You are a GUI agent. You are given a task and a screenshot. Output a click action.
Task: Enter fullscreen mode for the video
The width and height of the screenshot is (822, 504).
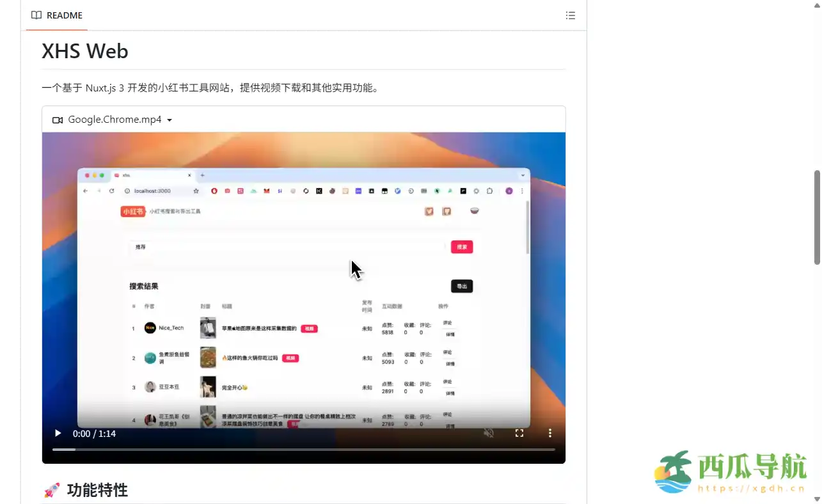pos(519,434)
